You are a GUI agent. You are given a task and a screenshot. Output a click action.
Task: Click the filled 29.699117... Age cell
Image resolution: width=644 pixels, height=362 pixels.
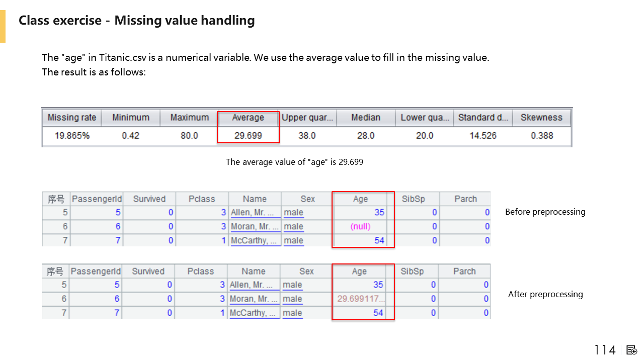[x=361, y=299]
